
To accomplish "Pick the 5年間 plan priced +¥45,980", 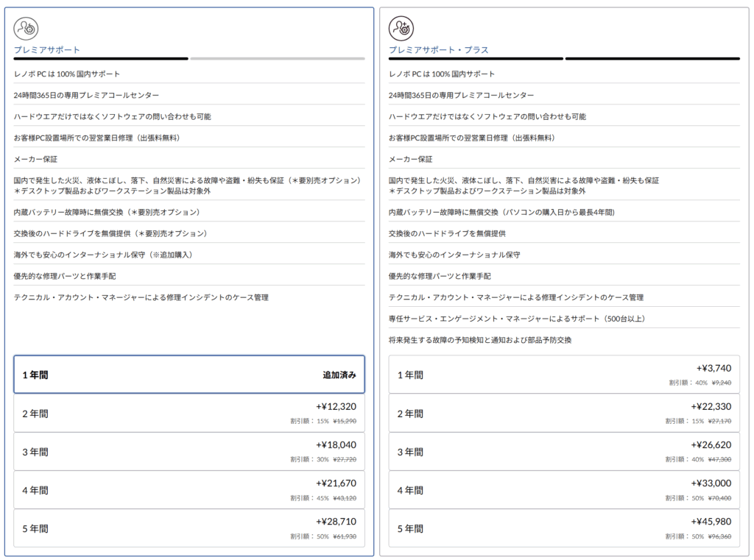I will 564,528.
